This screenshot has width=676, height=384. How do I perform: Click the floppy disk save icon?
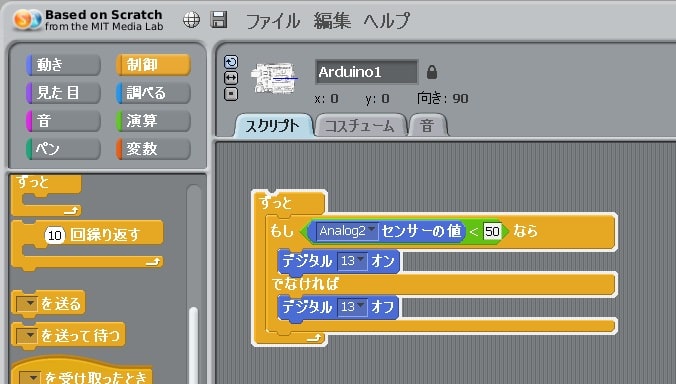pyautogui.click(x=219, y=19)
